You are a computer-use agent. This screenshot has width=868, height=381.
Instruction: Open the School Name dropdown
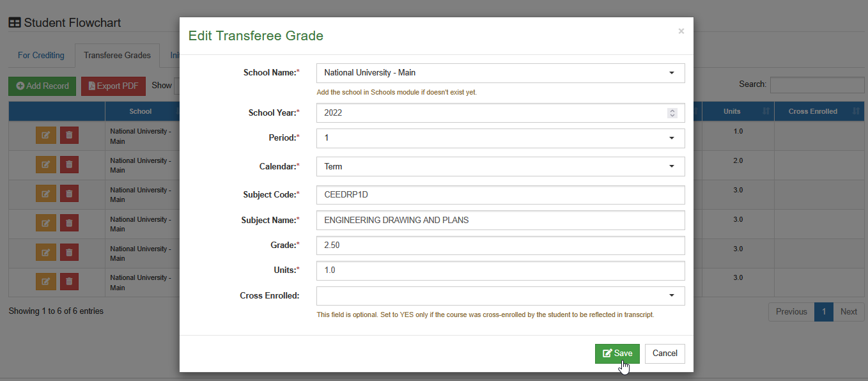coord(500,73)
